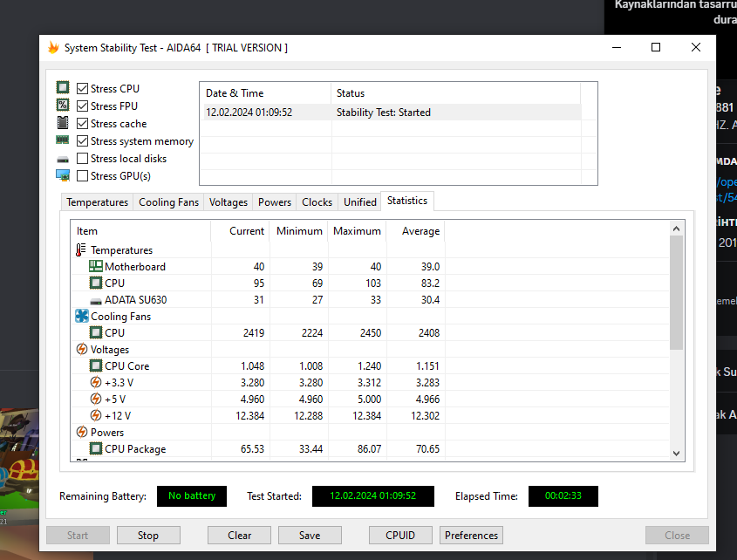The width and height of the screenshot is (737, 560).
Task: Toggle the Stress cache checkbox
Action: tap(82, 123)
